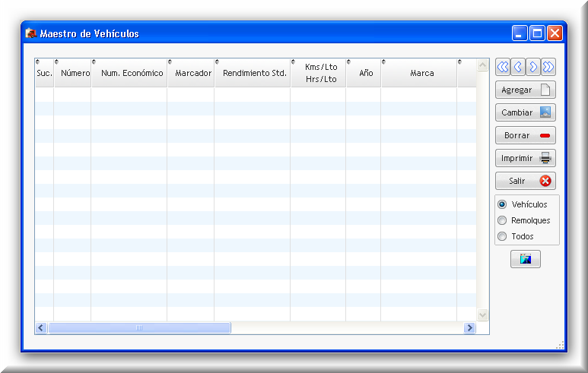This screenshot has width=588, height=373.
Task: Click the horizontal scrollbar right arrow
Action: (x=469, y=328)
